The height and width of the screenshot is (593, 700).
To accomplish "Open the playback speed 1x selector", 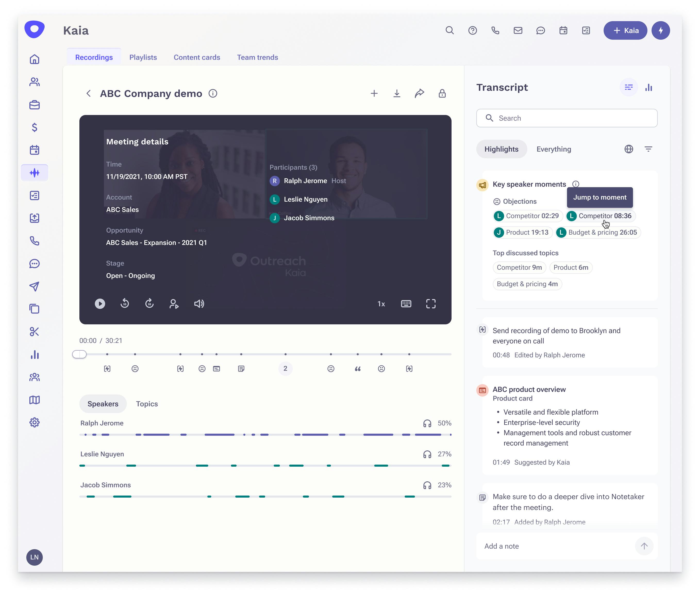I will (381, 304).
